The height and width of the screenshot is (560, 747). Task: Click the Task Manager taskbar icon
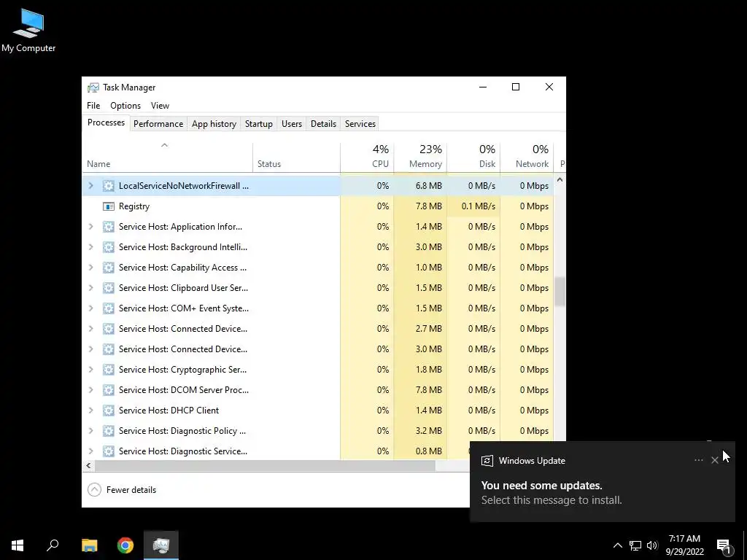tap(161, 545)
